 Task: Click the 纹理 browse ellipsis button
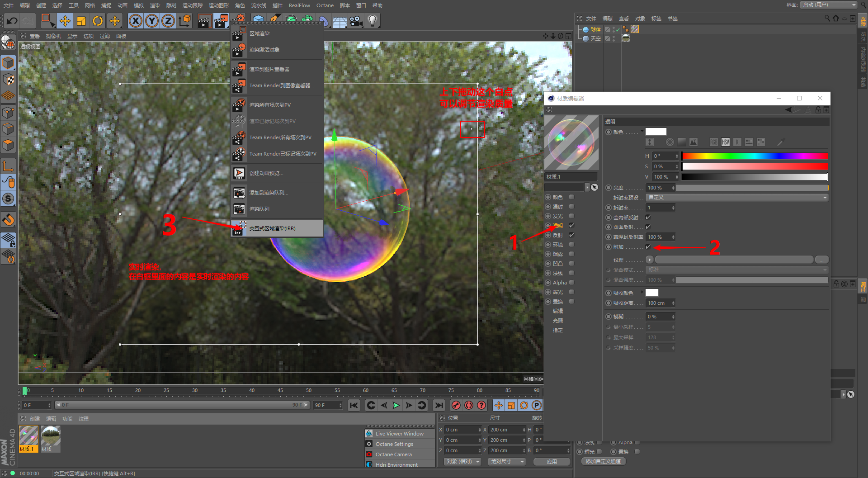click(821, 260)
